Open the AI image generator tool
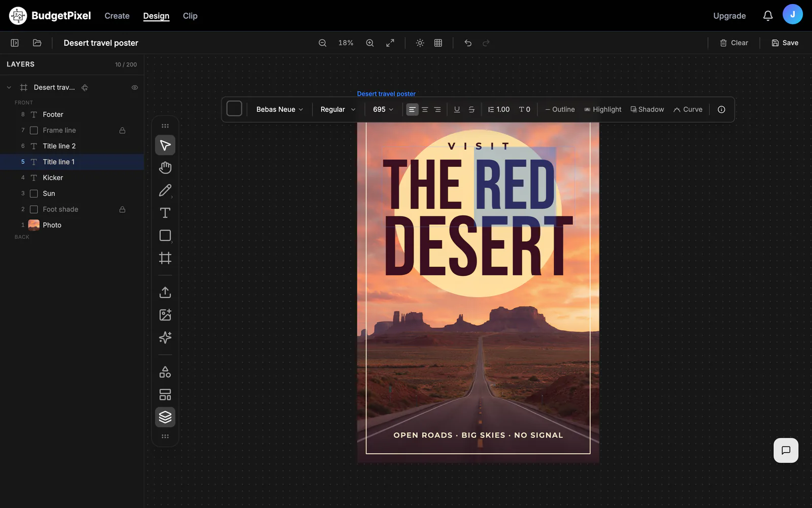 tap(165, 315)
